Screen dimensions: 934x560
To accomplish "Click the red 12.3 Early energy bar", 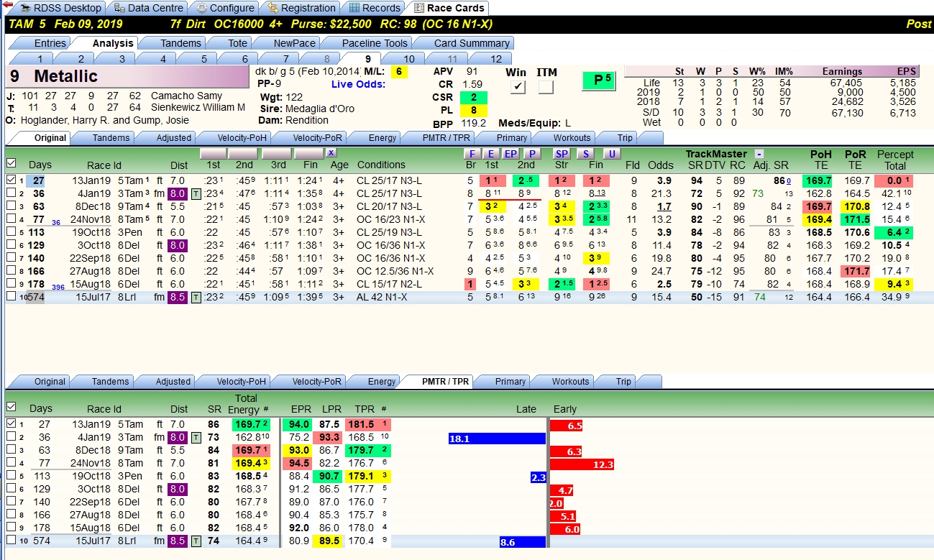I will click(582, 464).
